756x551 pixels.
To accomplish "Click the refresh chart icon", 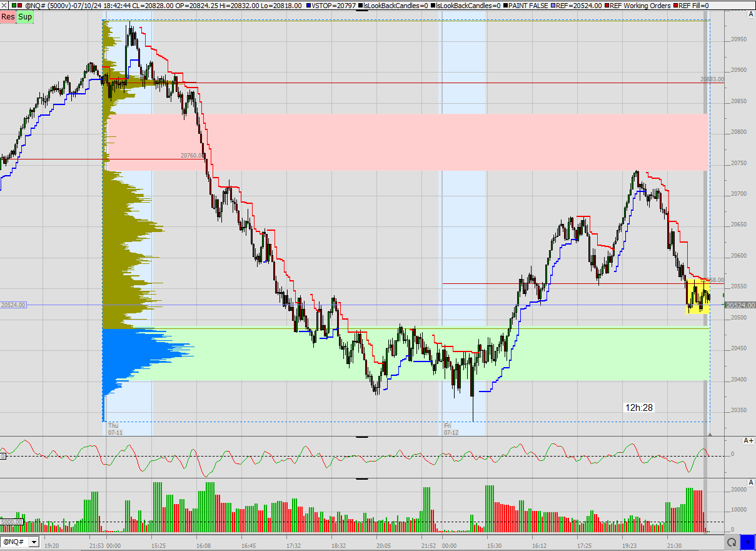I will point(730,542).
